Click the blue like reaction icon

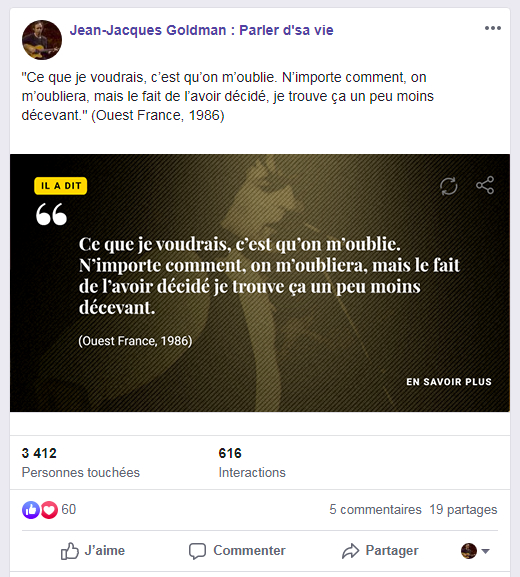point(31,510)
